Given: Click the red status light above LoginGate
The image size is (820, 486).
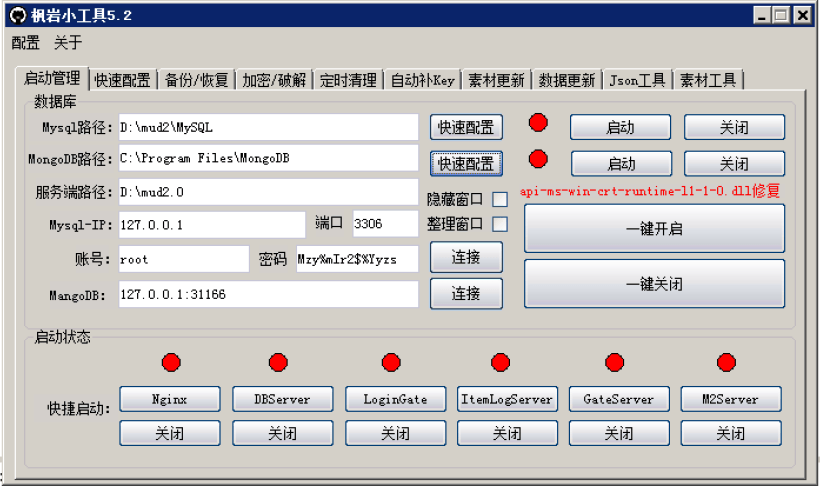Looking at the screenshot, I should coord(391,362).
